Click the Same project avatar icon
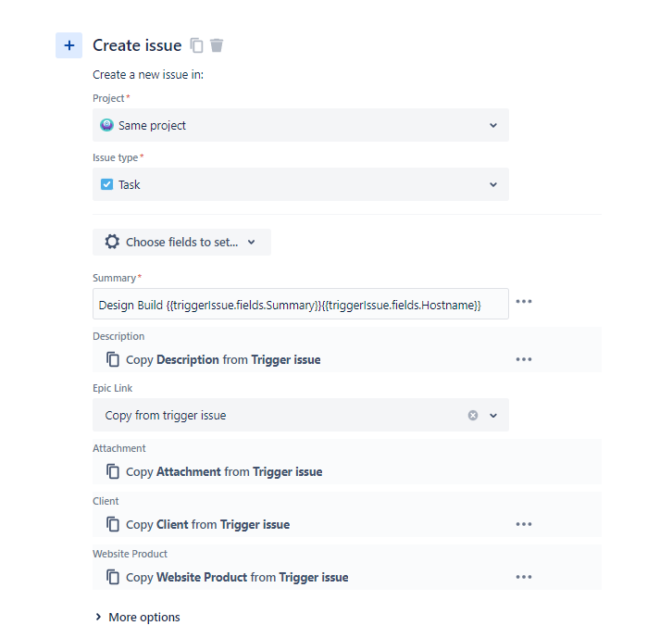This screenshot has width=672, height=638. (106, 125)
